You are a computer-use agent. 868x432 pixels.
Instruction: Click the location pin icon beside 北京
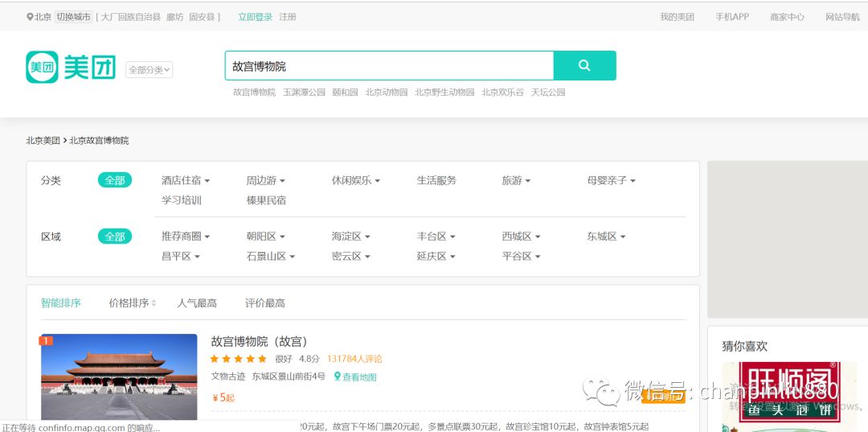(30, 17)
